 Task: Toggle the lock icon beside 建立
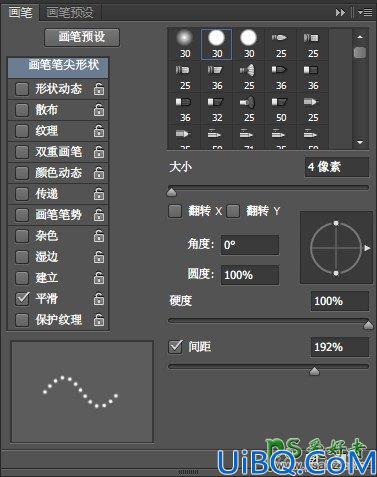pos(99,278)
